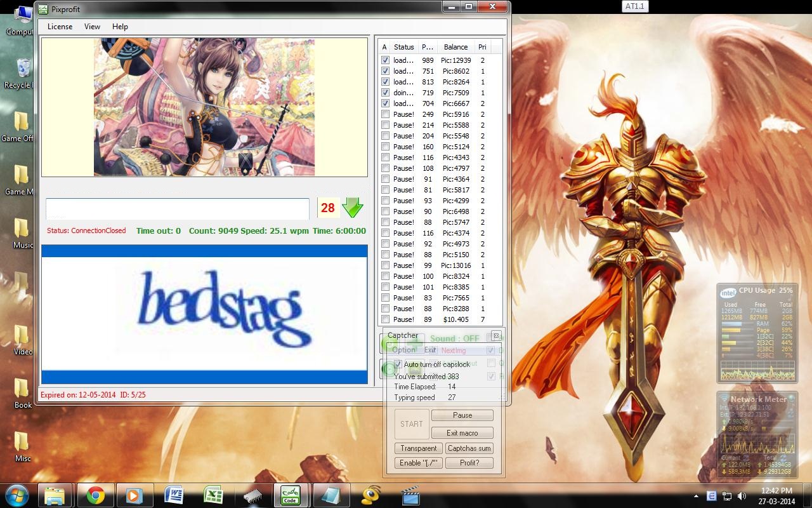Check the paused row with Pic:5588
The height and width of the screenshot is (508, 812).
pyautogui.click(x=385, y=125)
